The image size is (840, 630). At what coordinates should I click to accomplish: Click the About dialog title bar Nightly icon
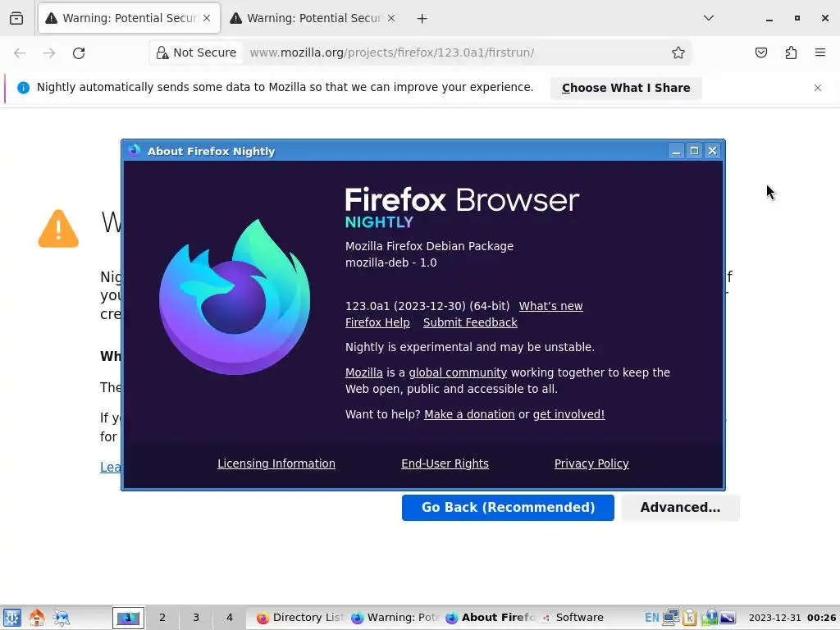pyautogui.click(x=135, y=151)
